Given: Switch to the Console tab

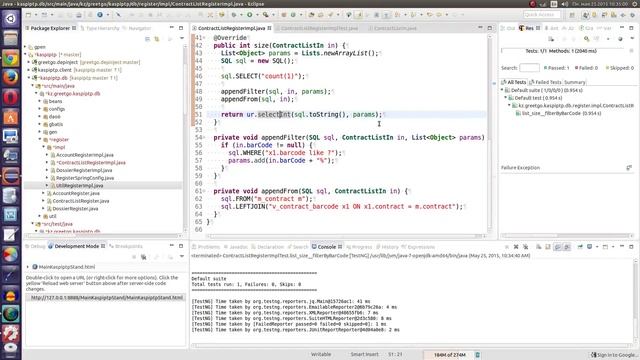Looking at the screenshot, I should (327, 247).
